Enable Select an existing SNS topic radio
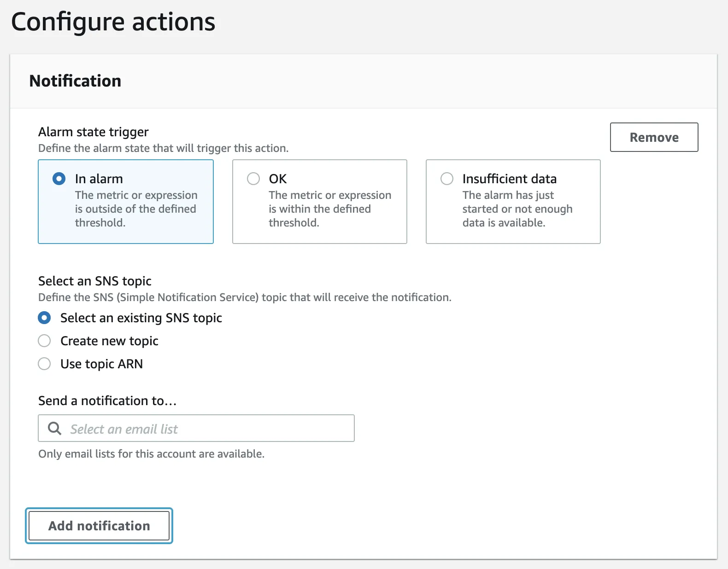The image size is (728, 569). pyautogui.click(x=44, y=318)
